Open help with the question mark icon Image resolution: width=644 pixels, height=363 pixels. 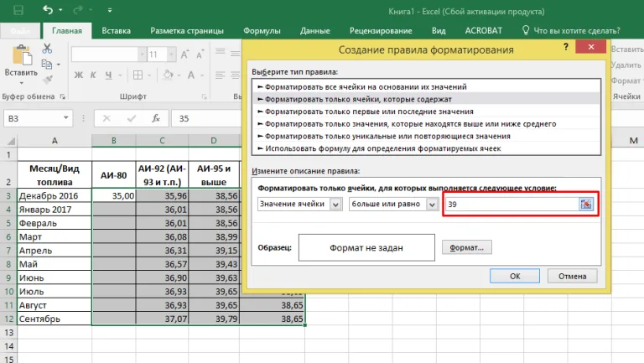point(566,47)
